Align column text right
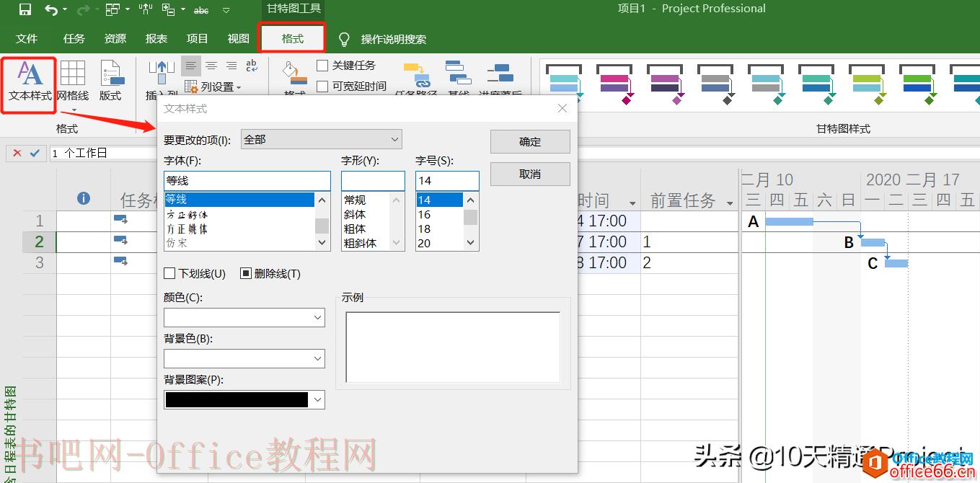The width and height of the screenshot is (980, 483). point(231,66)
